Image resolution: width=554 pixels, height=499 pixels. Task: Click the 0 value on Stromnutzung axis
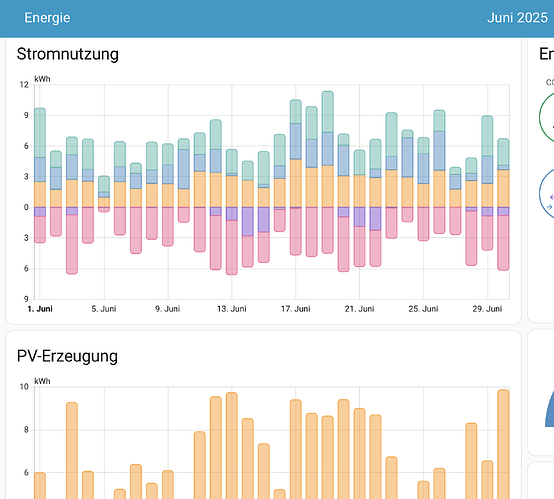point(26,207)
